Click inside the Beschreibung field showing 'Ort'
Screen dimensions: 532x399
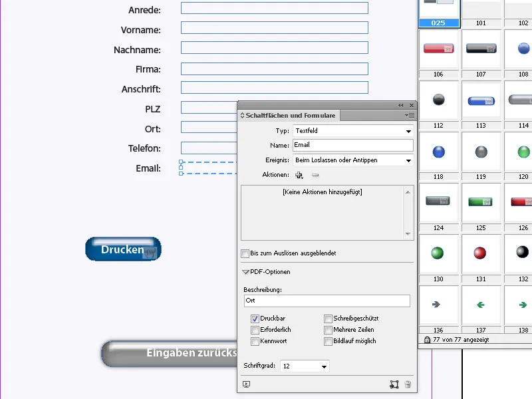327,301
